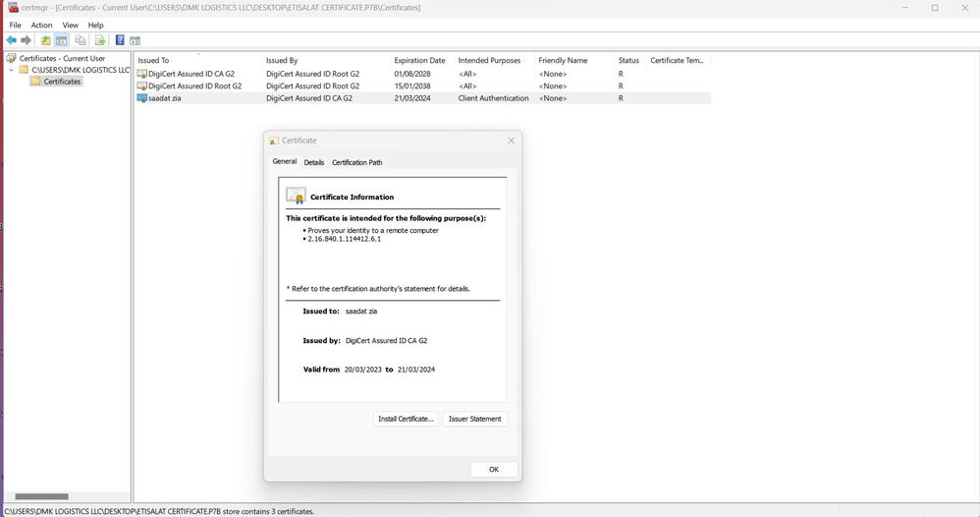This screenshot has height=517, width=980.
Task: Click the 01/08/2028 expiration date cell
Action: coord(411,74)
